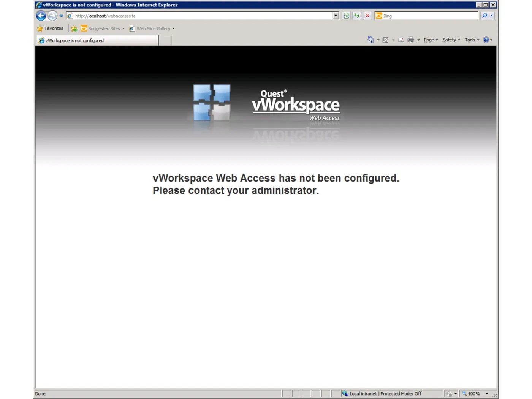The height and width of the screenshot is (399, 532).
Task: Click the 'Done' status bar text
Action: click(40, 394)
